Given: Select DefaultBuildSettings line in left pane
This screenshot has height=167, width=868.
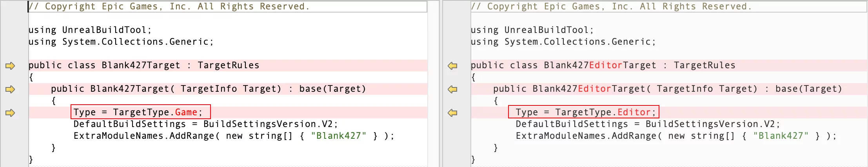Looking at the screenshot, I should [x=205, y=124].
